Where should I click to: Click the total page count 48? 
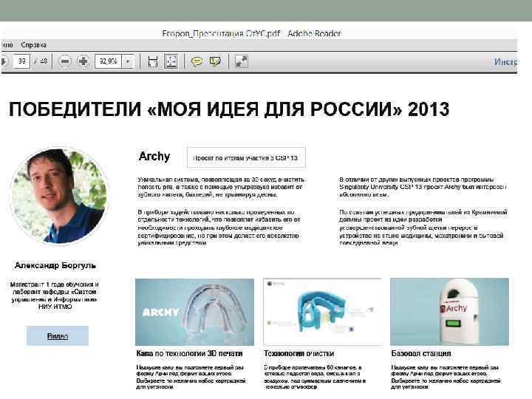click(44, 61)
